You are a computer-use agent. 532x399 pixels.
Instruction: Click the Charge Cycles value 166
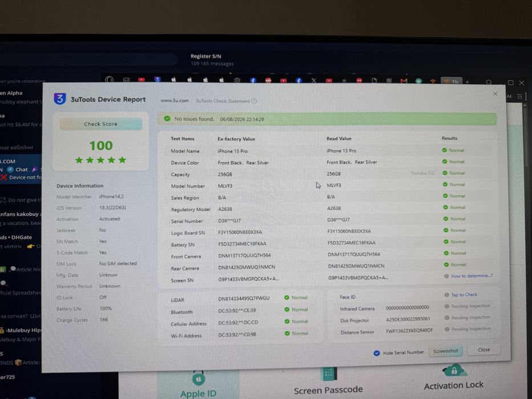click(104, 320)
